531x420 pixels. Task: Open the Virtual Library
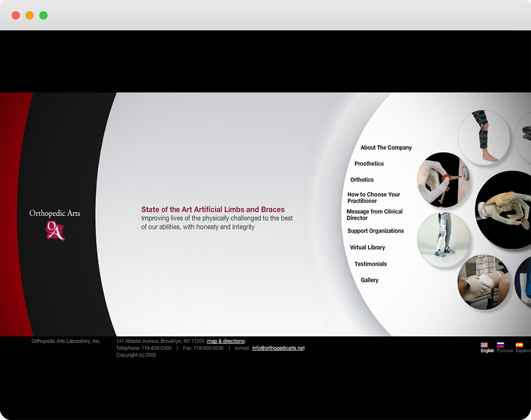[367, 248]
